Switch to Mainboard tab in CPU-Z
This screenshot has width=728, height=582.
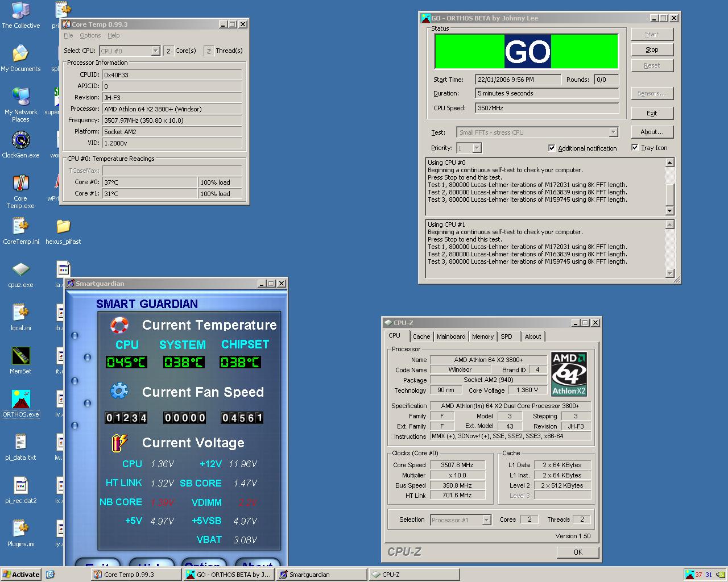451,336
